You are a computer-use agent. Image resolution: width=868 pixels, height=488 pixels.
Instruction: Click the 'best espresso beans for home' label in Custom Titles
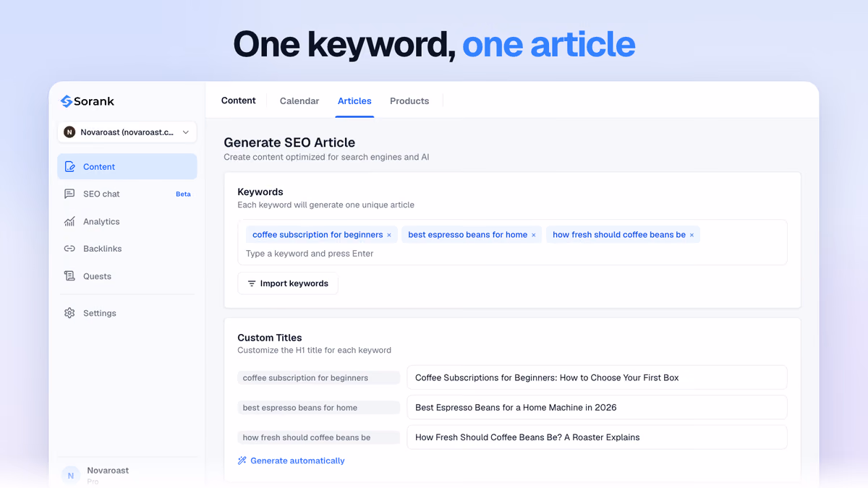319,407
